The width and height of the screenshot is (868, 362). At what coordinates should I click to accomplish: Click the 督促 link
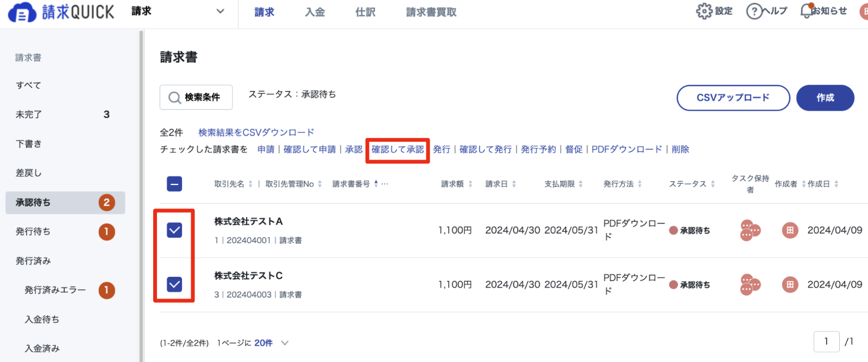tap(574, 149)
